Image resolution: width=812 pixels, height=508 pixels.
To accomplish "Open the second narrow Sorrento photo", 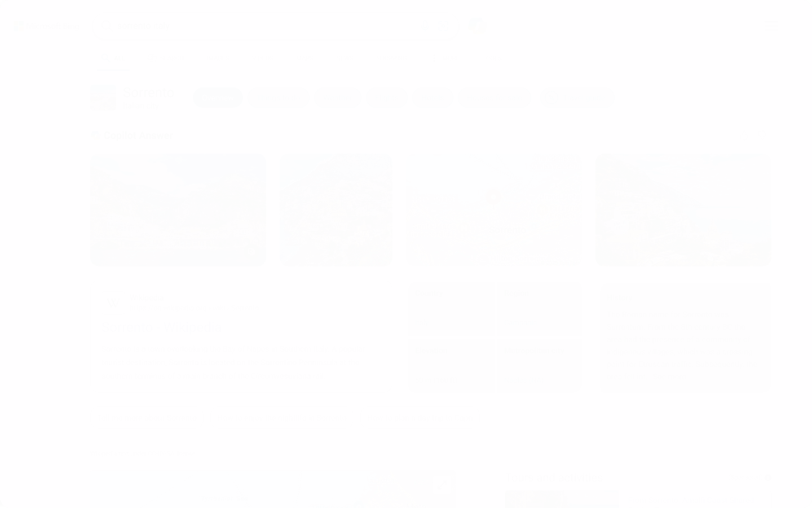I will tap(336, 209).
